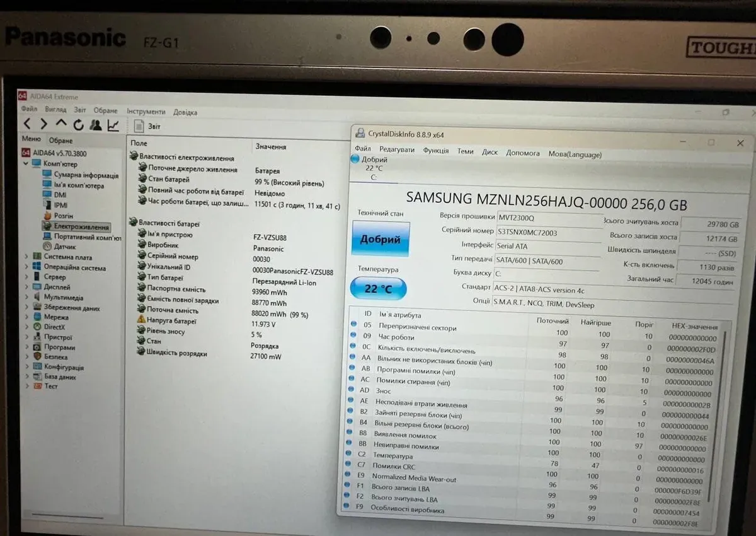Click the back arrow in AIDA64 toolbar
Screen dimensions: 756x536
(x=27, y=124)
